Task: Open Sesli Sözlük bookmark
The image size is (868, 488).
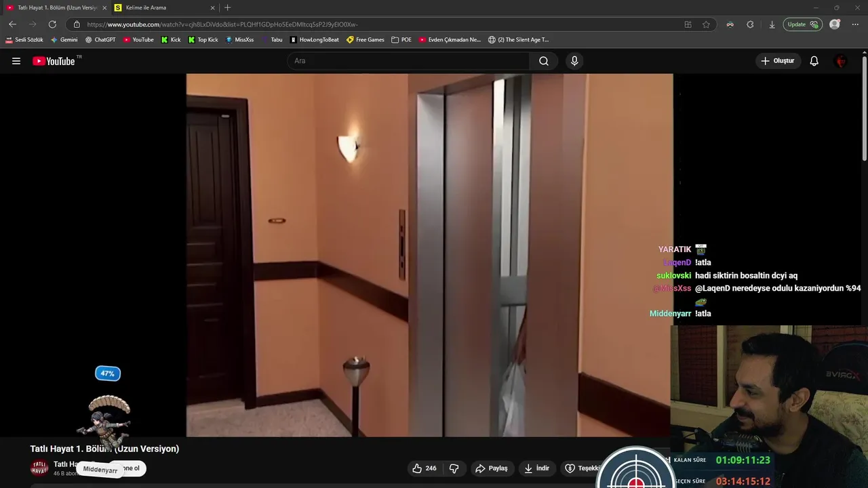Action: click(24, 40)
